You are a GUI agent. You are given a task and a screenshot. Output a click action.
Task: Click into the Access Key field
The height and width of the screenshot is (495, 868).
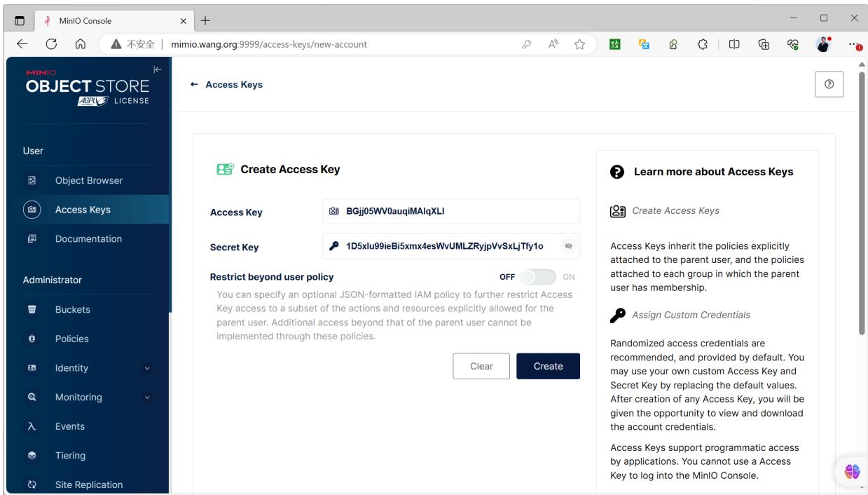[451, 212]
